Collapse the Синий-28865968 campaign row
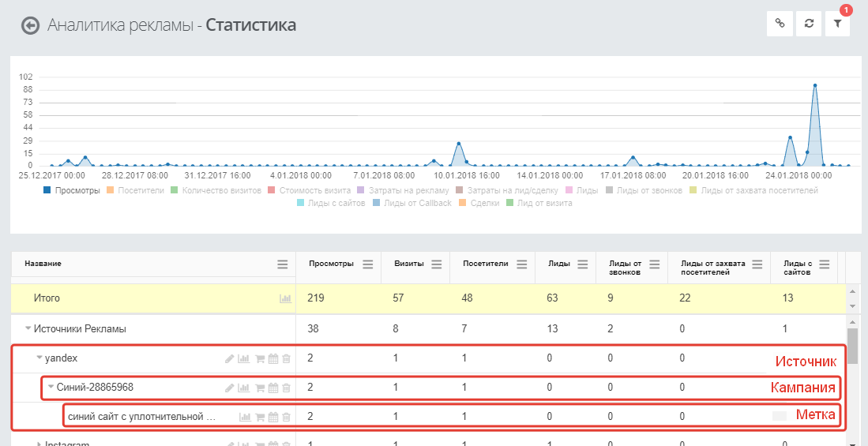The width and height of the screenshot is (868, 446). (x=51, y=388)
